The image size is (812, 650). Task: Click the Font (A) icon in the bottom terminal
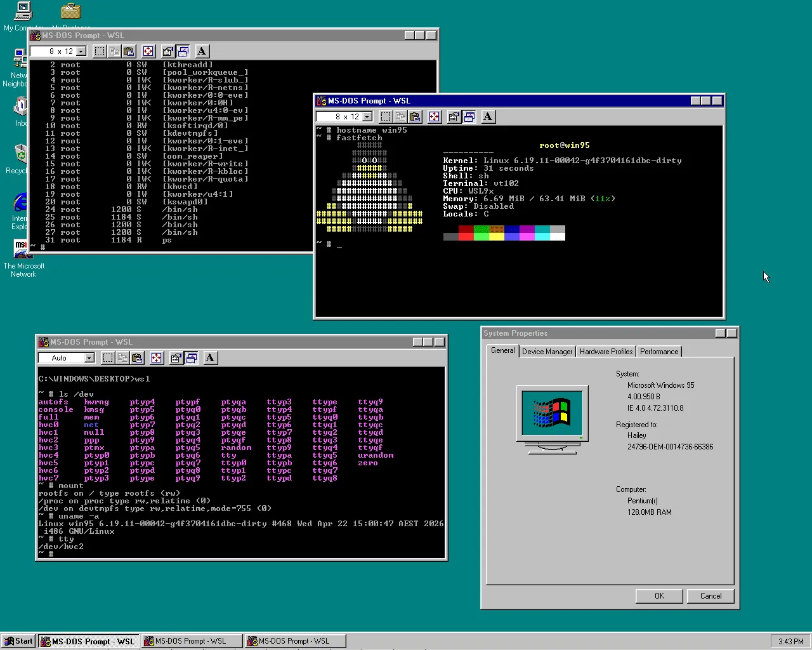209,357
